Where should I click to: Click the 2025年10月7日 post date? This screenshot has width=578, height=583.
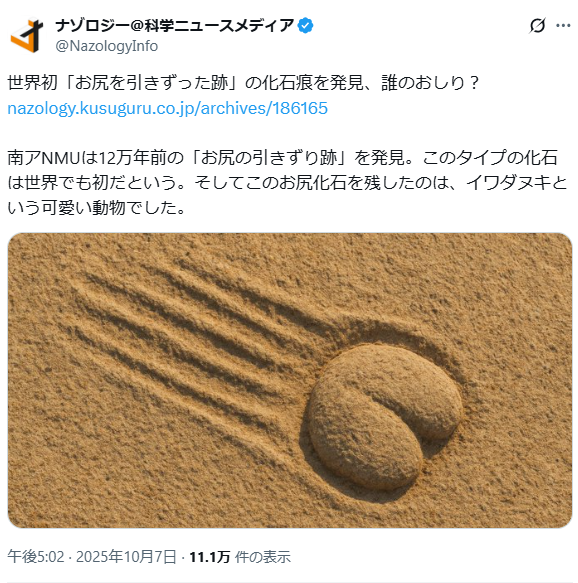[x=126, y=557]
